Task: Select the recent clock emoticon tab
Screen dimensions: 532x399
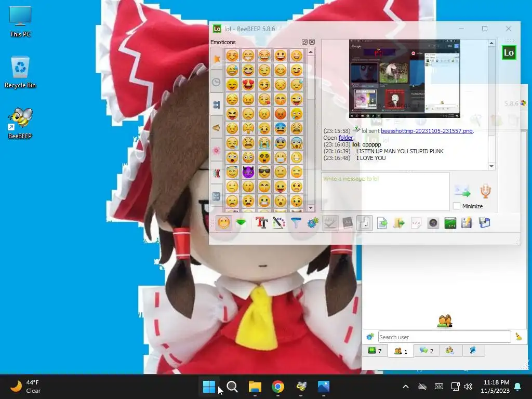Action: click(x=217, y=82)
